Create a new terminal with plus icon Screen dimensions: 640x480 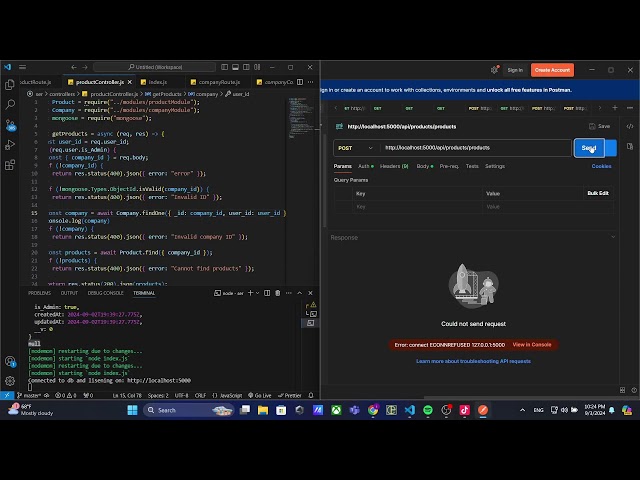pos(251,293)
